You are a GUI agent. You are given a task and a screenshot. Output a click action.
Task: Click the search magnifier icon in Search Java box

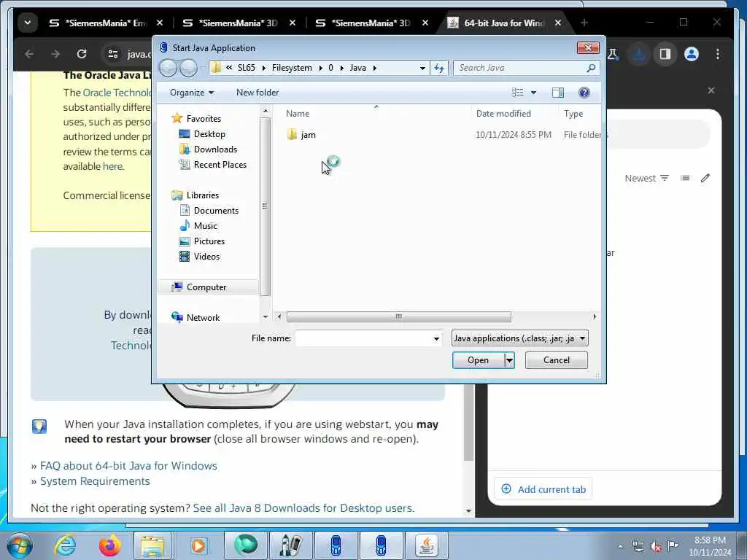click(591, 68)
